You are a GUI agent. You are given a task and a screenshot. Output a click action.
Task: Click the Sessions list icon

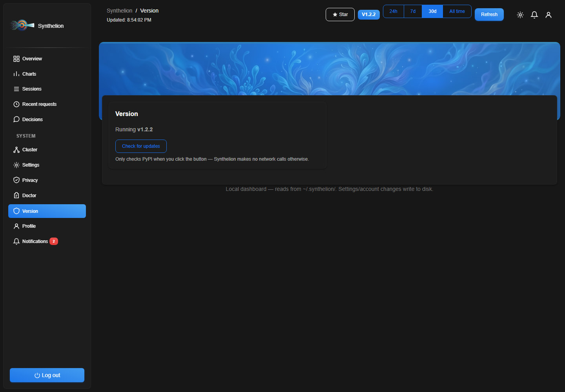click(x=16, y=89)
